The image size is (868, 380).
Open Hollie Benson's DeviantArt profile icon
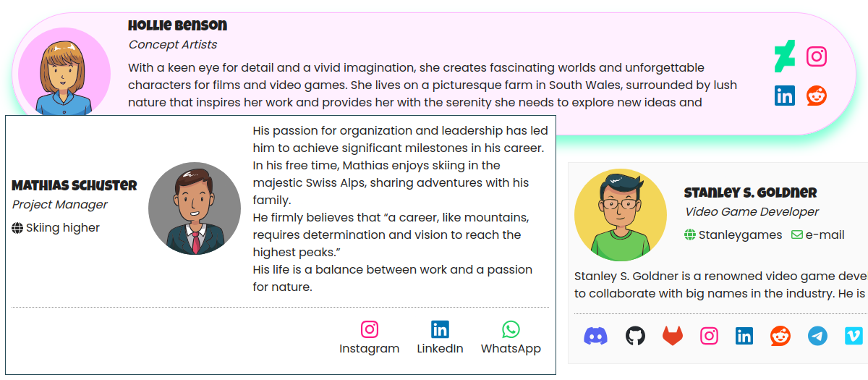(x=784, y=56)
